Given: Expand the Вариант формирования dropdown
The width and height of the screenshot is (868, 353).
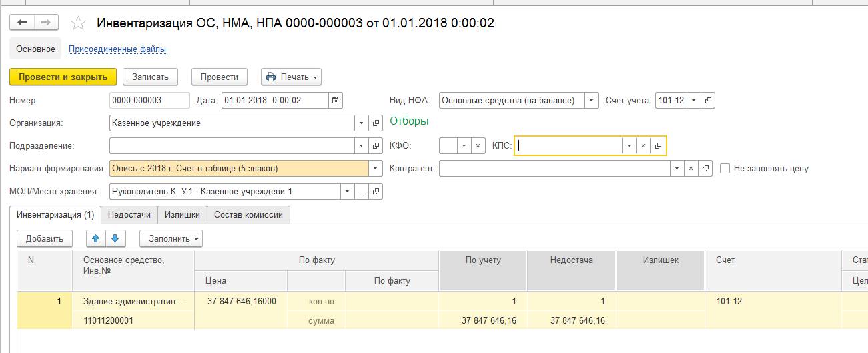Looking at the screenshot, I should click(375, 169).
